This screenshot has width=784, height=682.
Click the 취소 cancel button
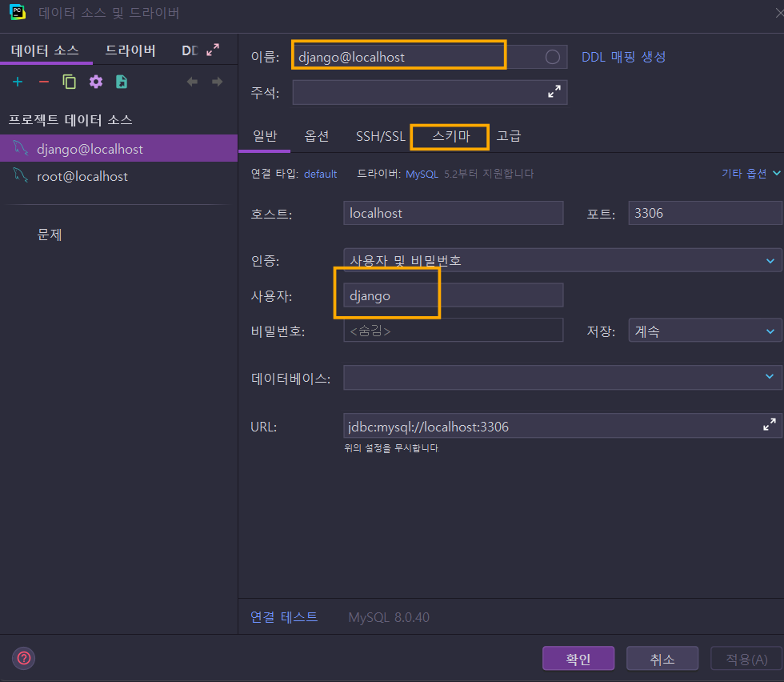tap(662, 658)
